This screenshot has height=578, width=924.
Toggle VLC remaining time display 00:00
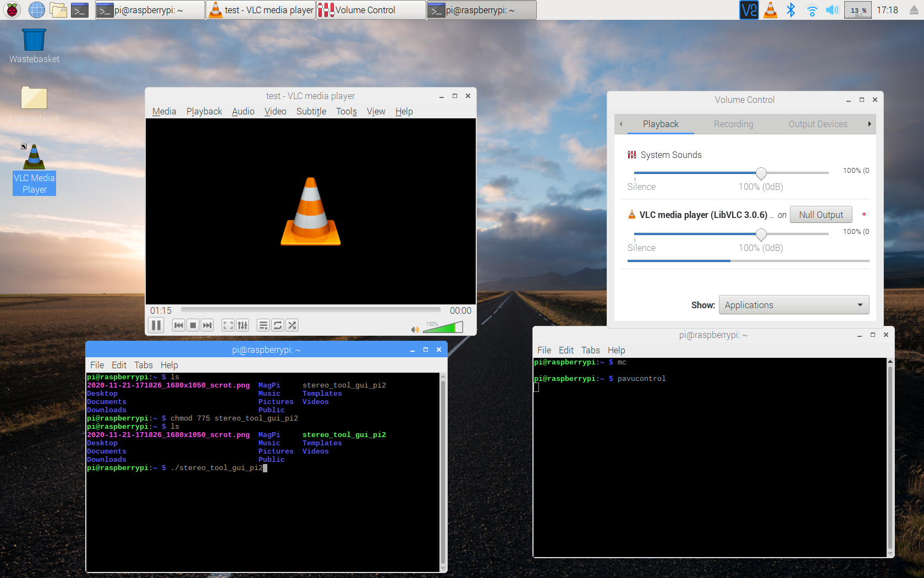[x=460, y=310]
